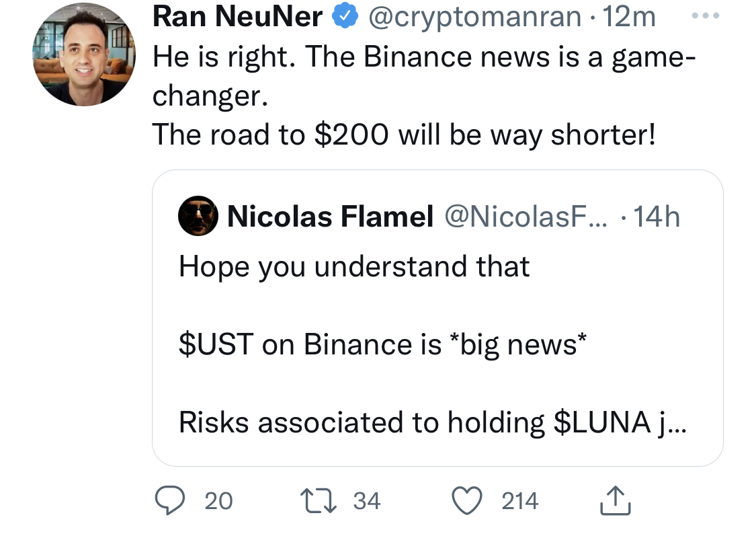
Task: Click the 14h quoted tweet timestamp
Action: pos(657,216)
